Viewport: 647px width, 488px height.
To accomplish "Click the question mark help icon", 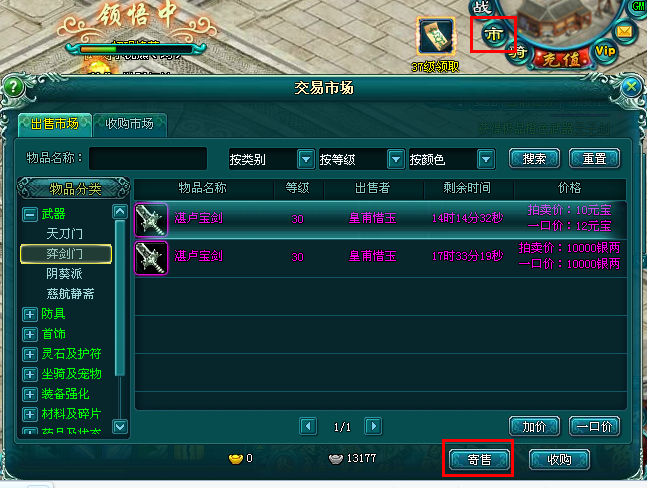I will point(14,87).
